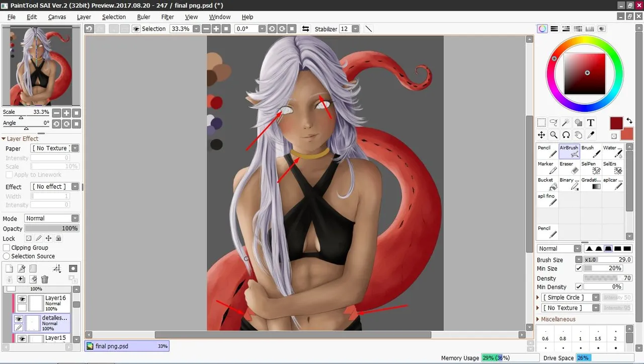Viewport: 644px width, 364px height.
Task: Hide the 'detalles' layer eye icon
Action: pyautogui.click(x=19, y=319)
